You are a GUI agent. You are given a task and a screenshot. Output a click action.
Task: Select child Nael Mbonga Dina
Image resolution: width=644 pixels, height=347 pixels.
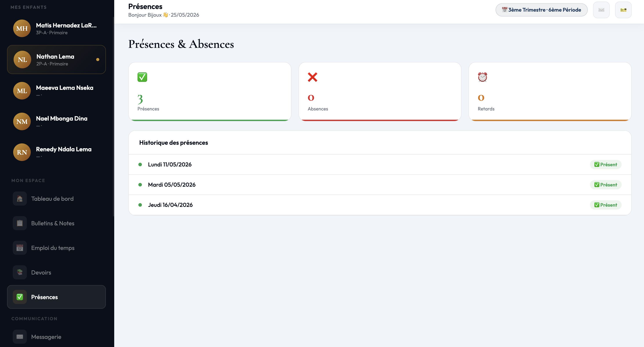click(56, 121)
